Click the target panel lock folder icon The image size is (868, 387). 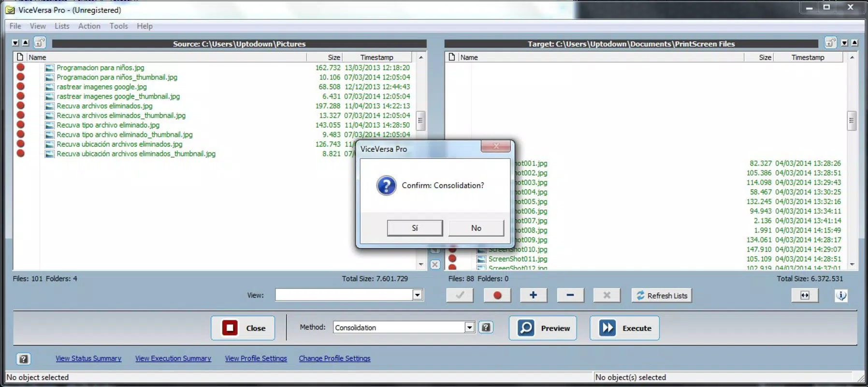[x=830, y=43]
